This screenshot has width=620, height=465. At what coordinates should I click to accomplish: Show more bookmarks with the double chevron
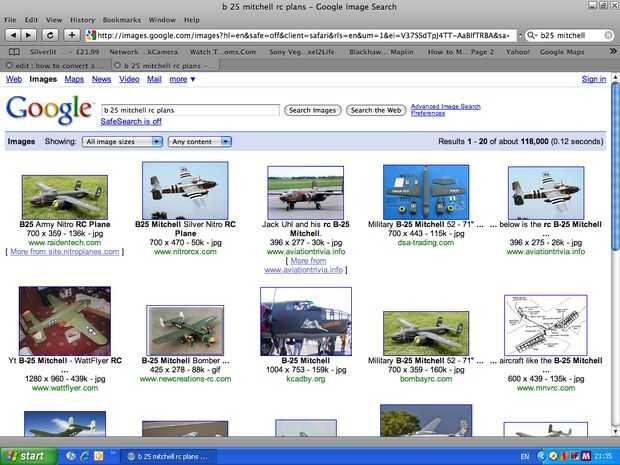click(x=613, y=51)
